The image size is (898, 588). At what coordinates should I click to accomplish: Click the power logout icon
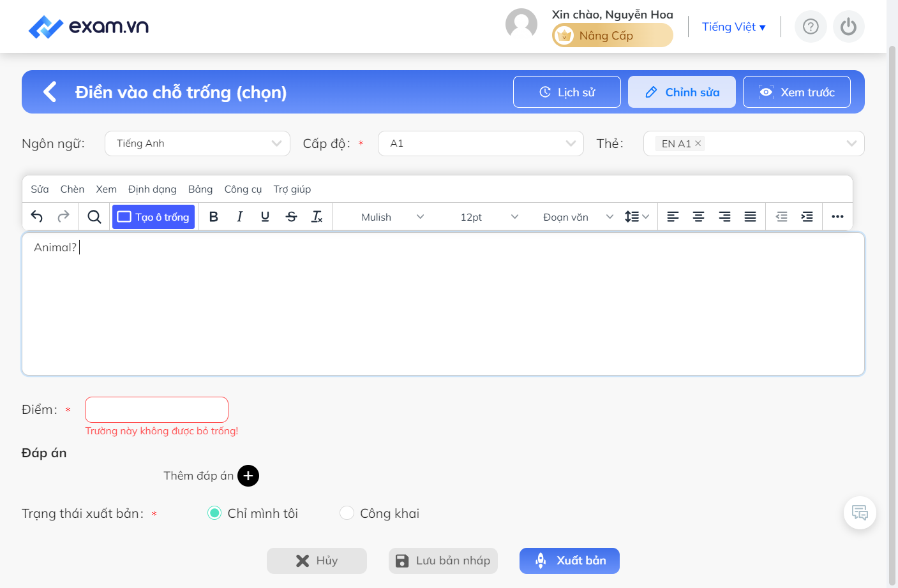click(x=848, y=27)
